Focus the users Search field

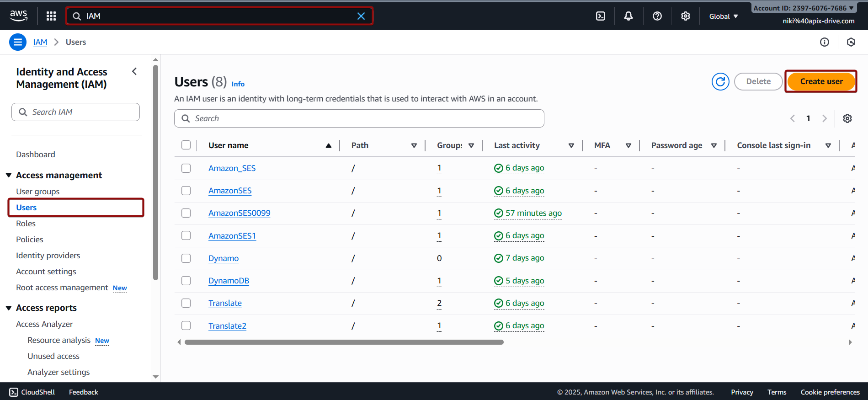point(359,118)
